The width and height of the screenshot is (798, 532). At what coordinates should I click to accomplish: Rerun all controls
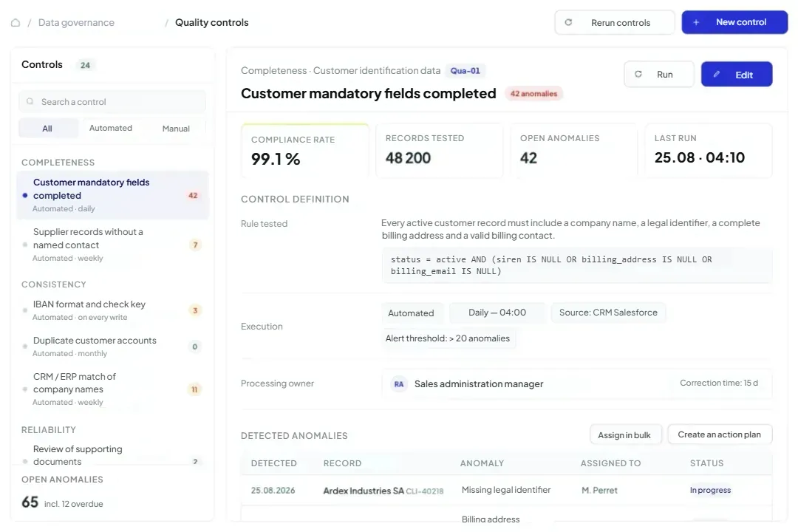[614, 22]
